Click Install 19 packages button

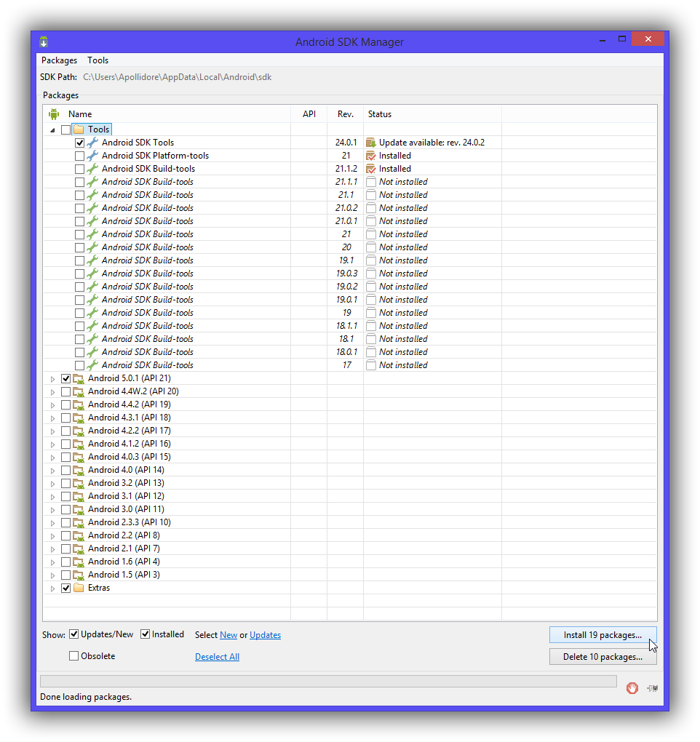coord(602,635)
